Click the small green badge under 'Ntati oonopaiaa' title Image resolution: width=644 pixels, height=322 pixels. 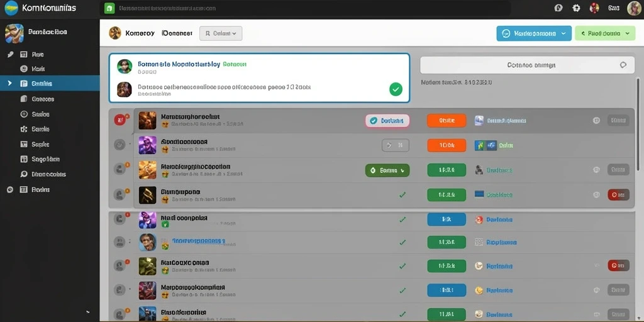pos(165,225)
